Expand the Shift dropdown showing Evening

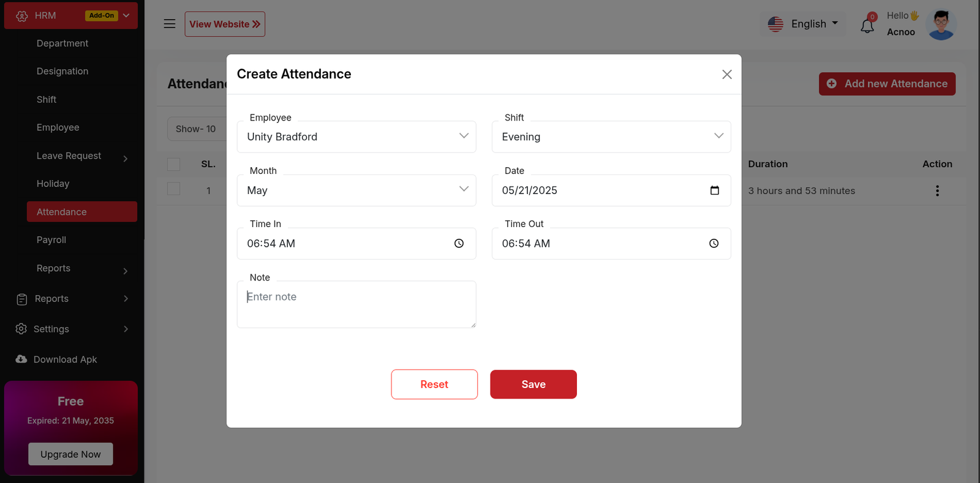coord(611,137)
